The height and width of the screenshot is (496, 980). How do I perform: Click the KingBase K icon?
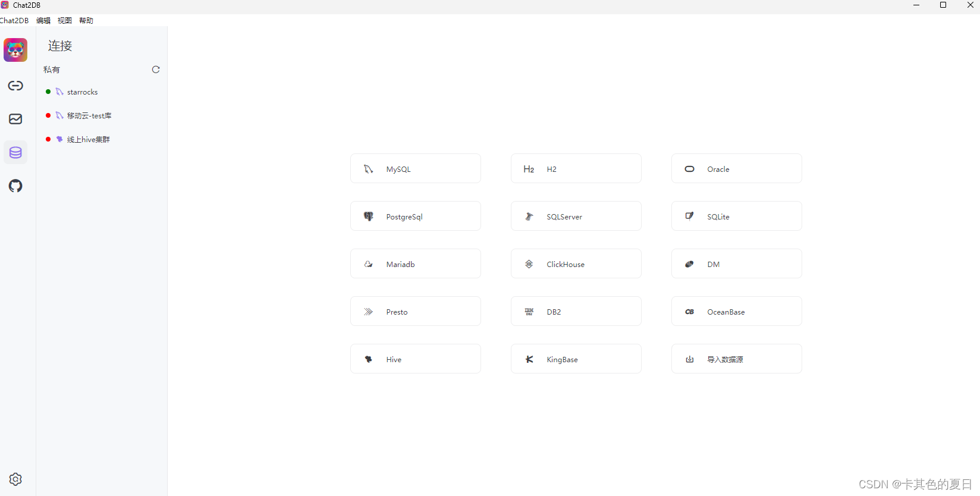point(529,359)
